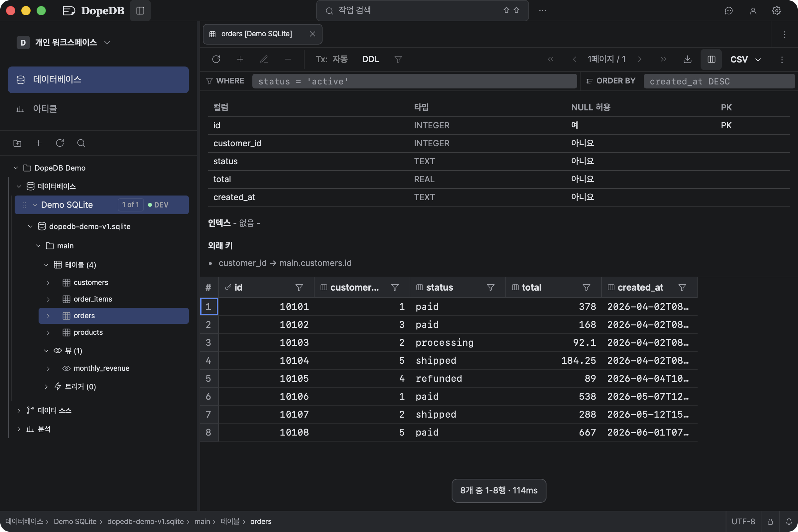Jump to the last page
The width and height of the screenshot is (798, 532).
(663, 60)
